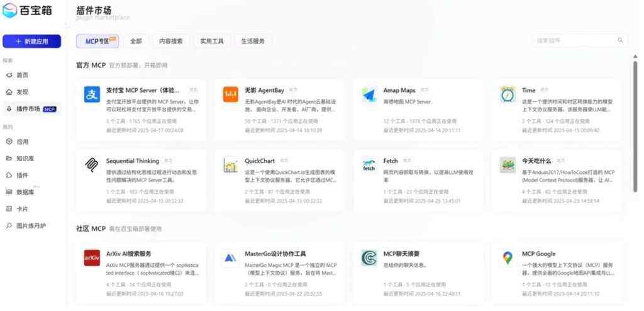The height and width of the screenshot is (311, 644).
Task: Click the MCP badge beside 插件市场
Action: tap(50, 110)
